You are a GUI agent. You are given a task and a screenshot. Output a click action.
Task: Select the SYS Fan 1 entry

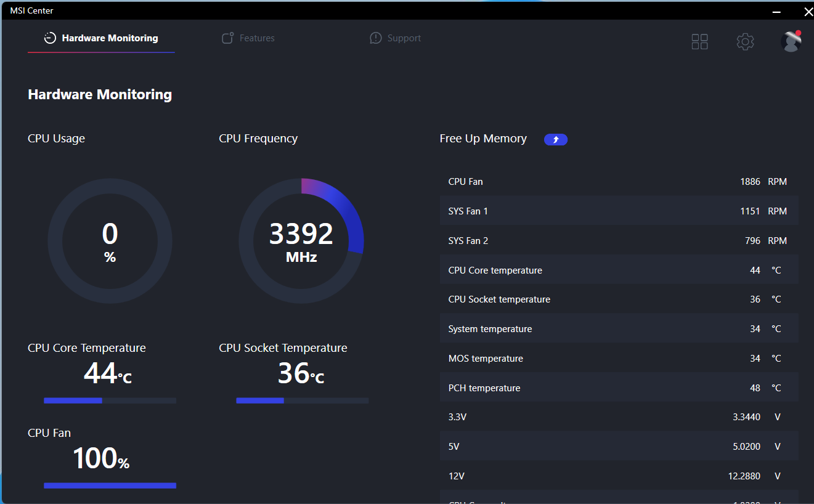point(616,211)
